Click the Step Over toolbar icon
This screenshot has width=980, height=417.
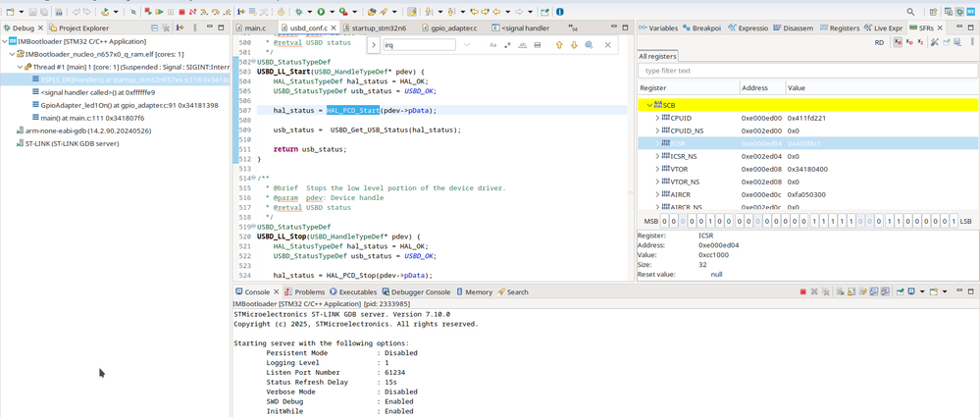(216, 12)
